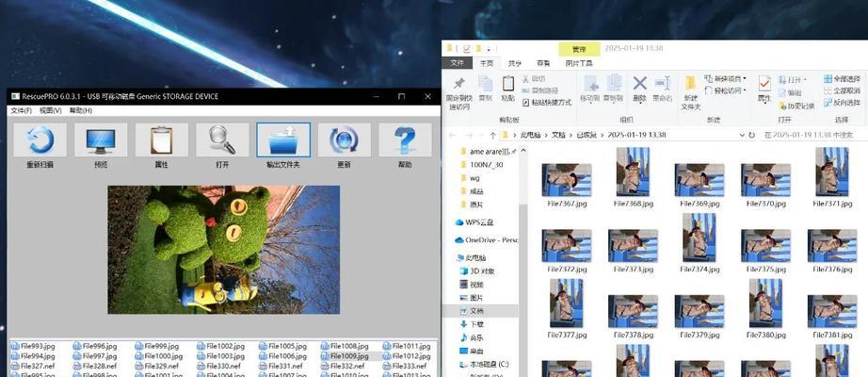The height and width of the screenshot is (377, 868).
Task: Select the wg folder in navigation pane
Action: (x=470, y=178)
